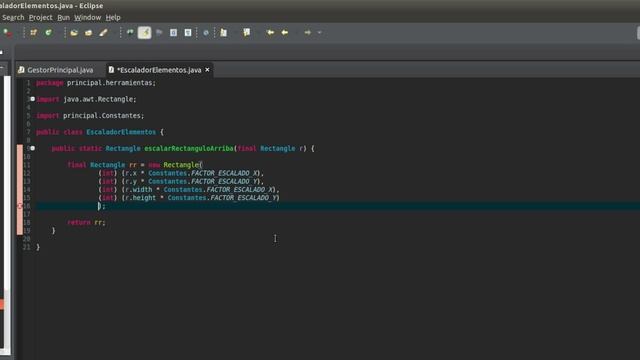Go to last edit location arrow
The height and width of the screenshot is (360, 640).
[x=270, y=33]
